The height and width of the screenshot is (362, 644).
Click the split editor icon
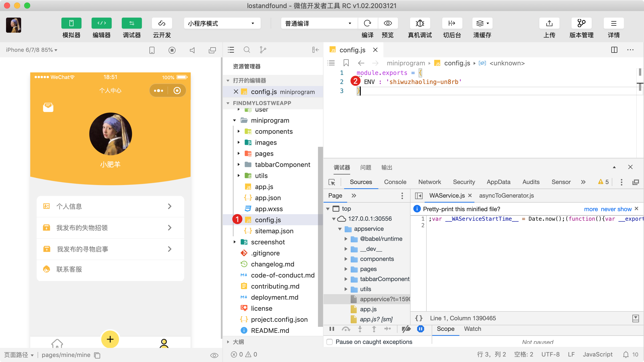[614, 50]
